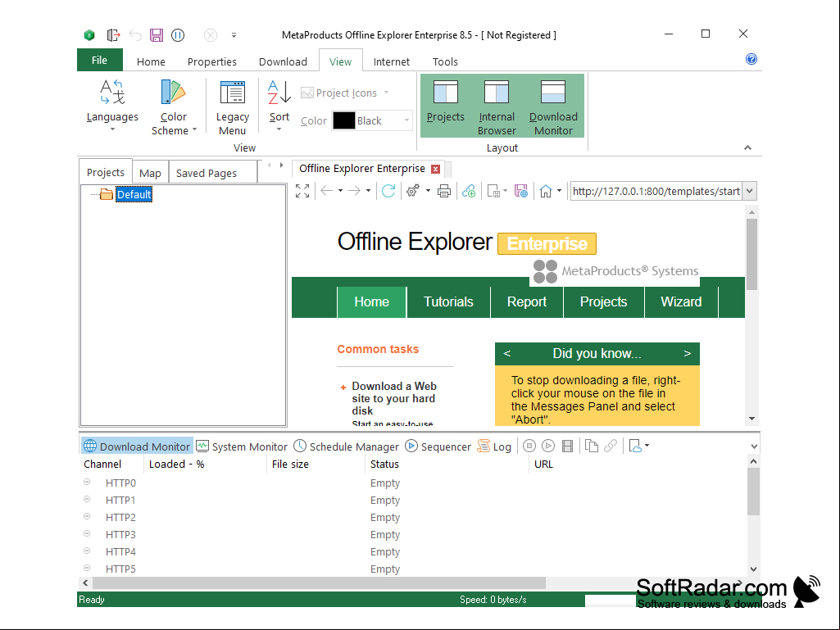
Task: Click the Projects link on the start page
Action: [x=603, y=302]
